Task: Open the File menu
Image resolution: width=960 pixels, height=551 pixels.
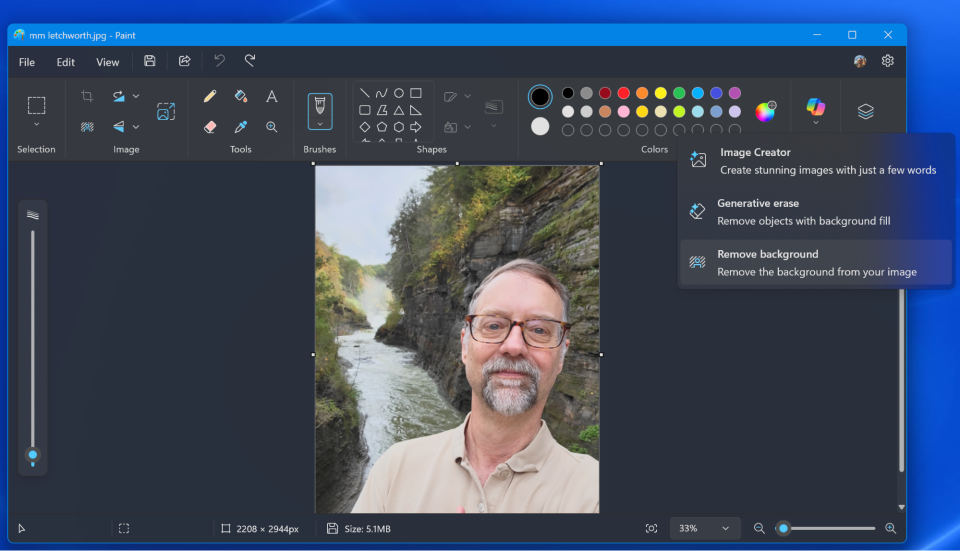Action: pyautogui.click(x=26, y=62)
